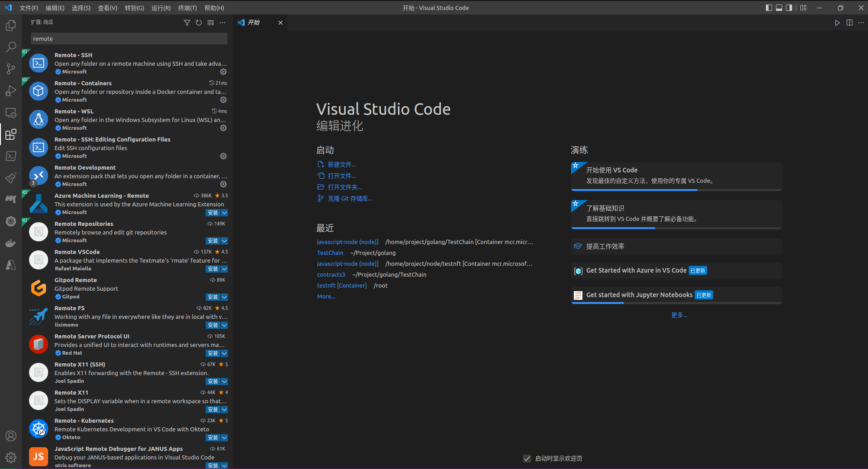Click progress bar under Jupyter Notebooks walkthrough
Screen dimensions: 868x469
click(676, 303)
